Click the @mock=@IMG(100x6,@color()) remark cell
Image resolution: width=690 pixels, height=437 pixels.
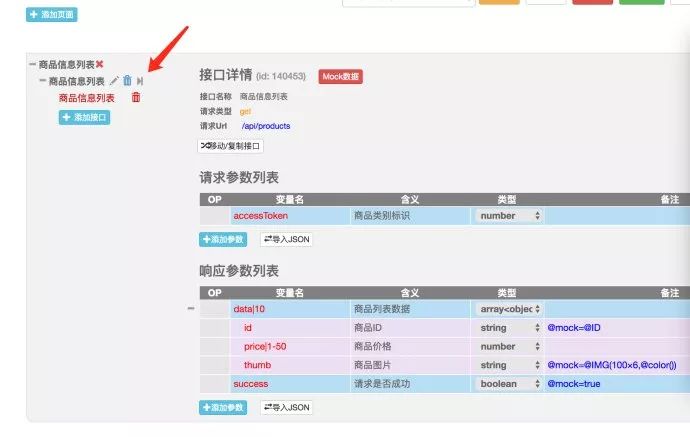pos(617,365)
